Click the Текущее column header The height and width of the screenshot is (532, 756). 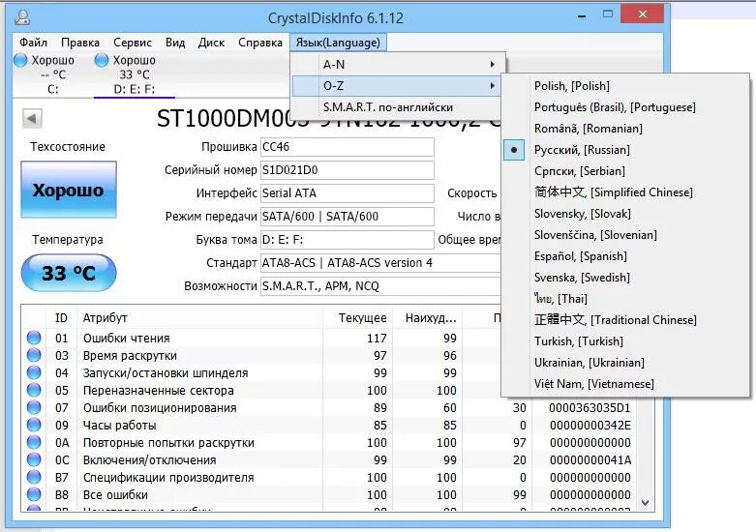pos(358,318)
